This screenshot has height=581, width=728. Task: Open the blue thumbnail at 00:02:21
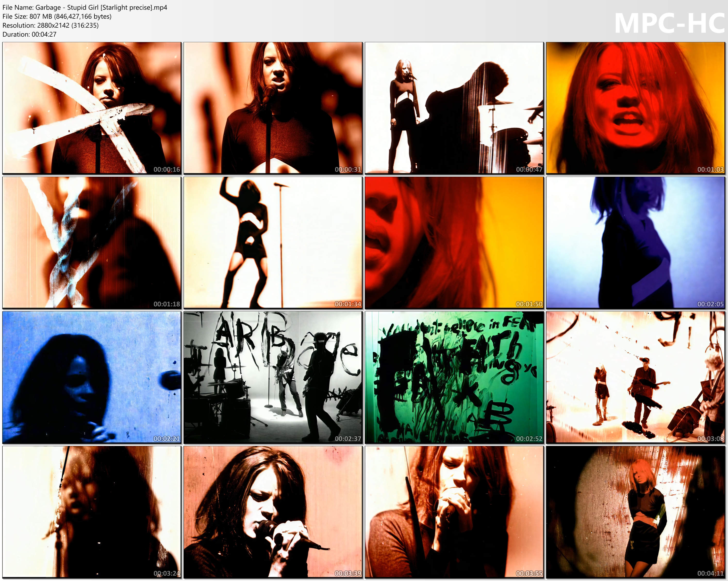tap(92, 377)
